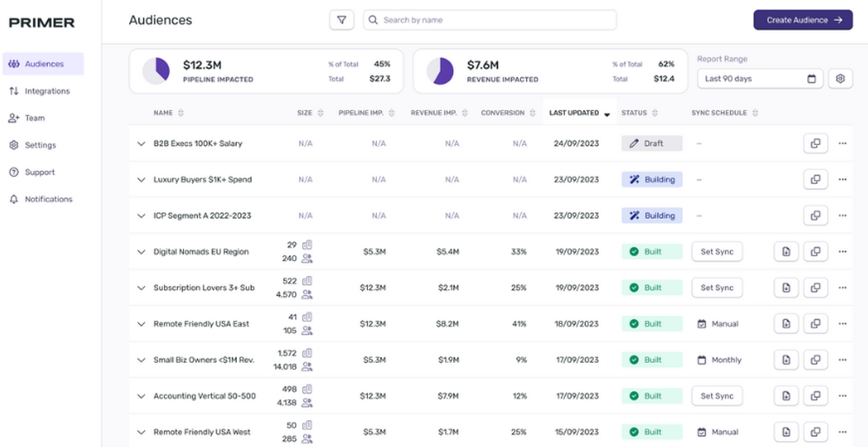Sort by the NAME column header
Image resolution: width=868 pixels, height=447 pixels.
tap(168, 113)
